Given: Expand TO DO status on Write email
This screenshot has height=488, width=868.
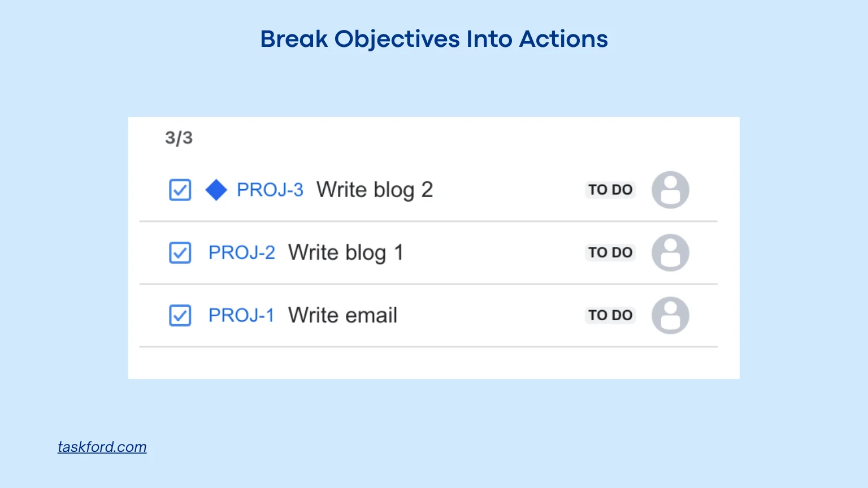Looking at the screenshot, I should (x=610, y=315).
